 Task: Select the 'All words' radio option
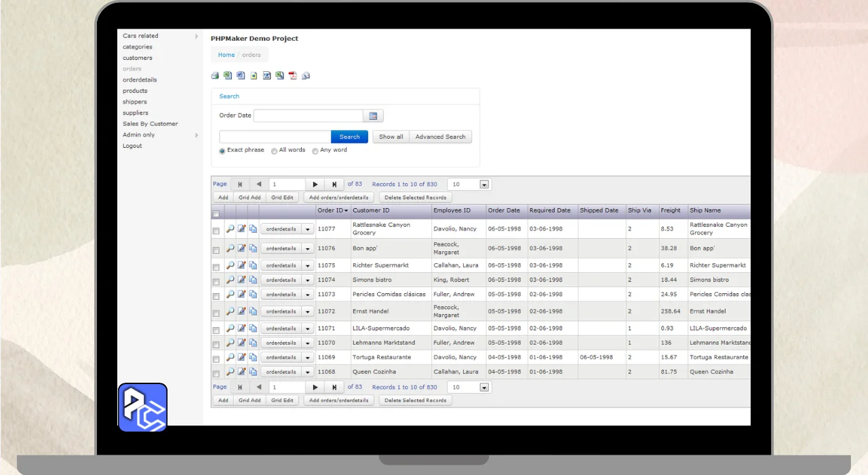point(274,151)
